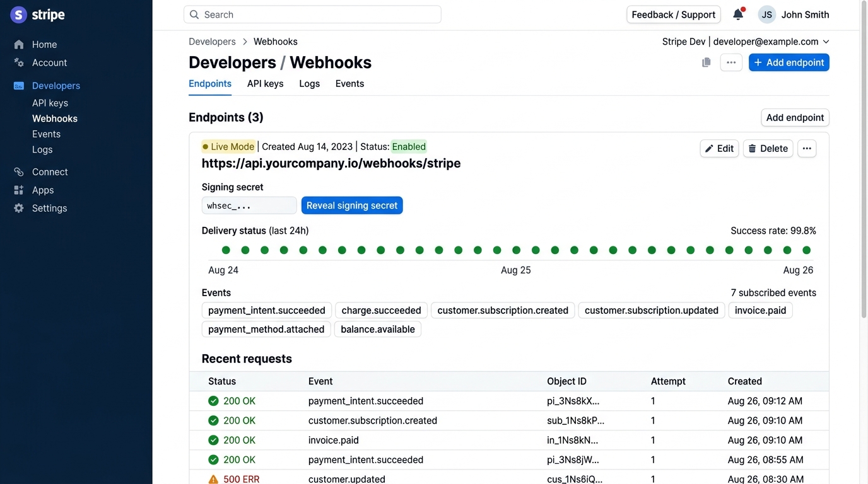Click the whsec_... secret field
The width and height of the screenshot is (868, 484).
point(249,205)
